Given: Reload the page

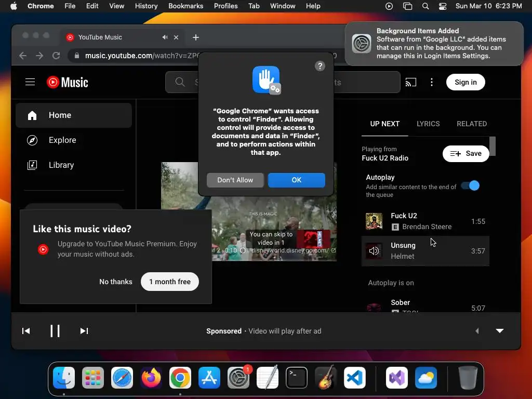Looking at the screenshot, I should (56, 55).
